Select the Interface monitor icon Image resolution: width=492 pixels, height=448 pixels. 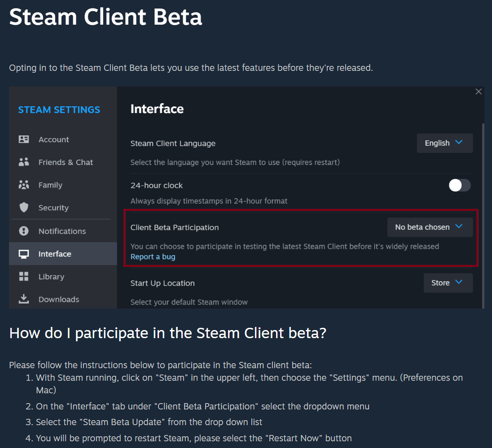click(x=24, y=253)
